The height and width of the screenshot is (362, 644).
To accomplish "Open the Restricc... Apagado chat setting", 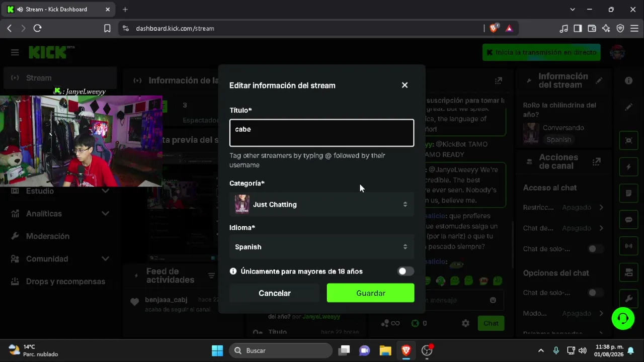I will coord(563,207).
